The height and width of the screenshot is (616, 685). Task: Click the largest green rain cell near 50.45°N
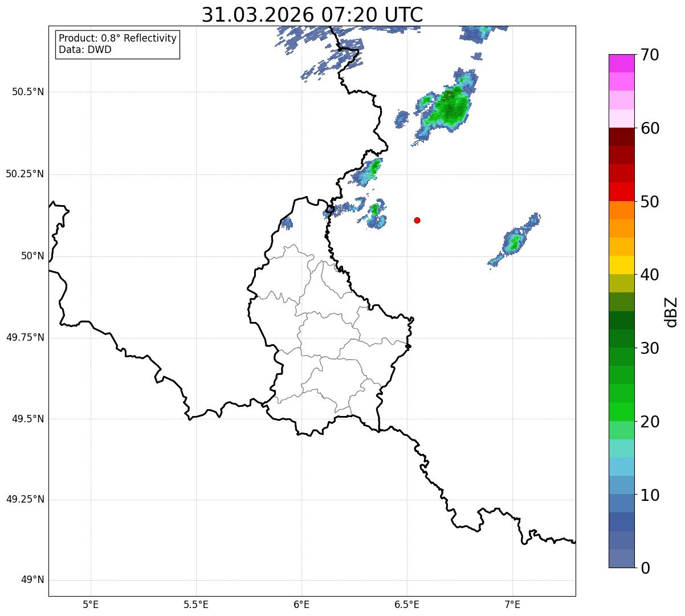pyautogui.click(x=448, y=107)
